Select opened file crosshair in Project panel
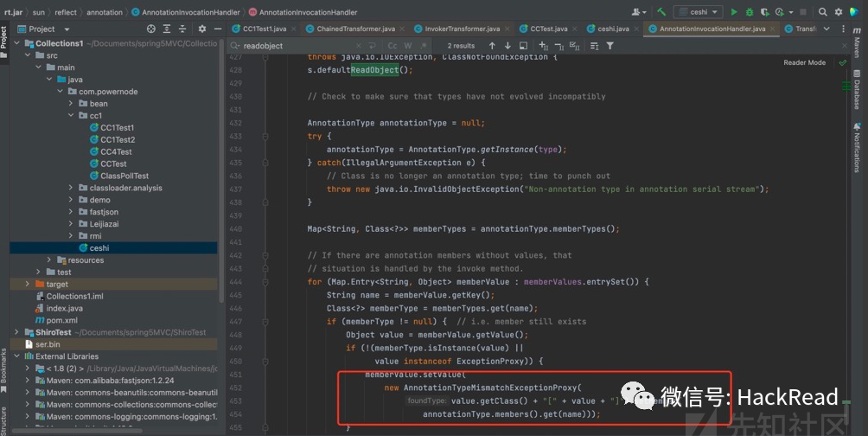Image resolution: width=868 pixels, height=436 pixels. click(x=151, y=29)
